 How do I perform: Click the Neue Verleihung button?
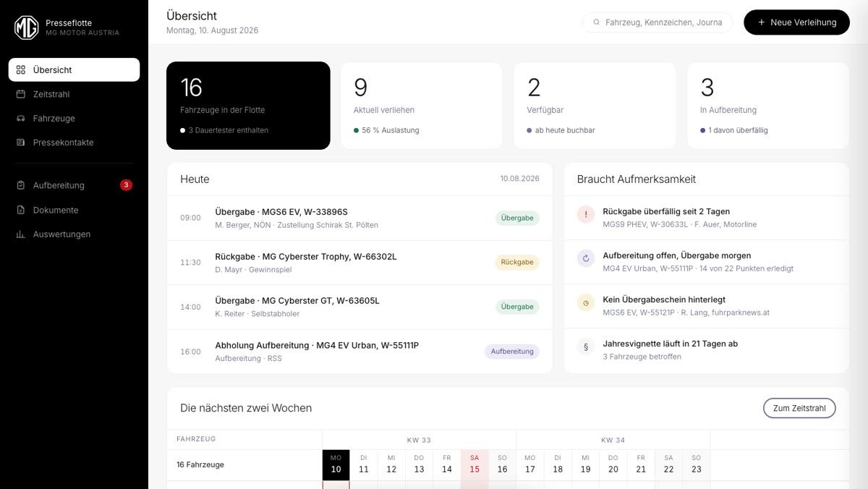click(796, 22)
